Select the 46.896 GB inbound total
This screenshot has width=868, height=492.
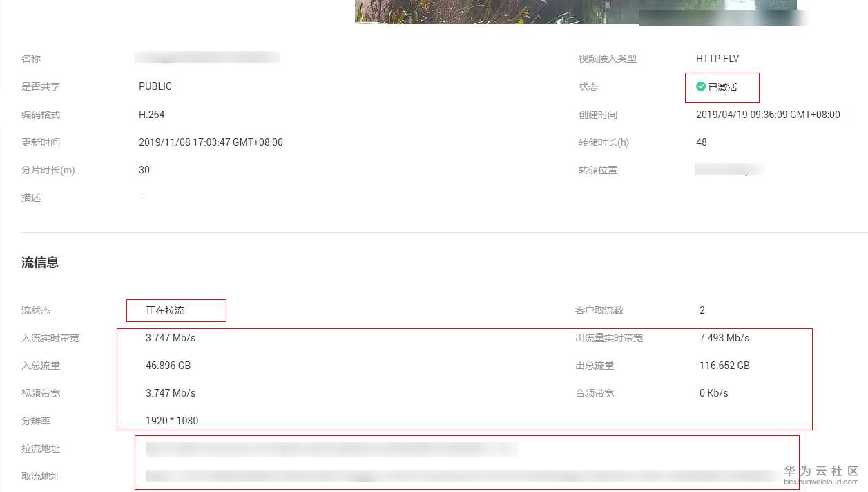pos(168,366)
